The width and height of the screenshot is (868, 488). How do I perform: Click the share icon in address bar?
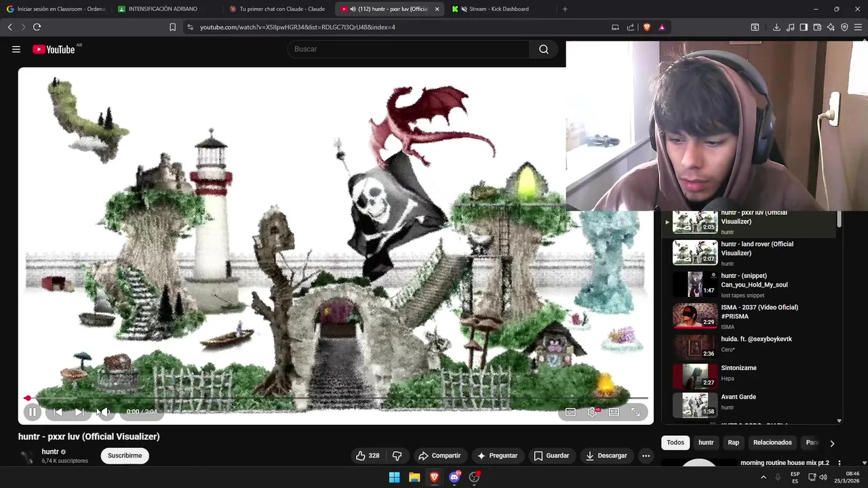click(x=631, y=27)
